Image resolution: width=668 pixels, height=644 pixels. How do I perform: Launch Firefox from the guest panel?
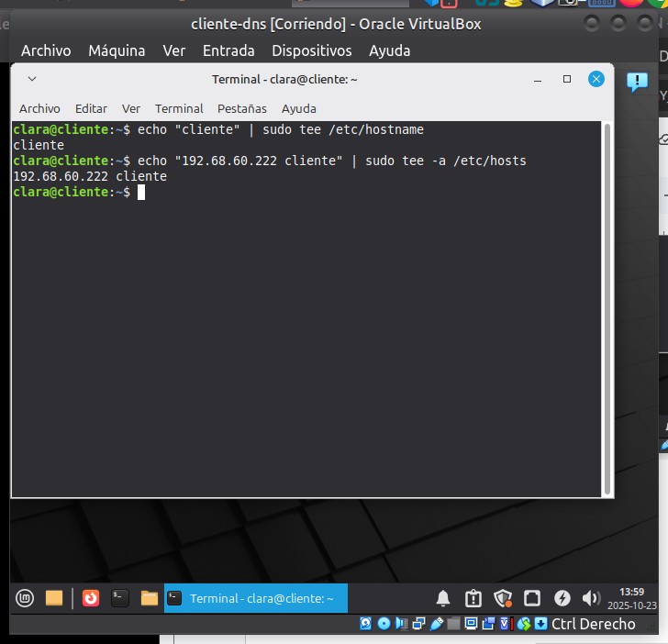coord(91,598)
